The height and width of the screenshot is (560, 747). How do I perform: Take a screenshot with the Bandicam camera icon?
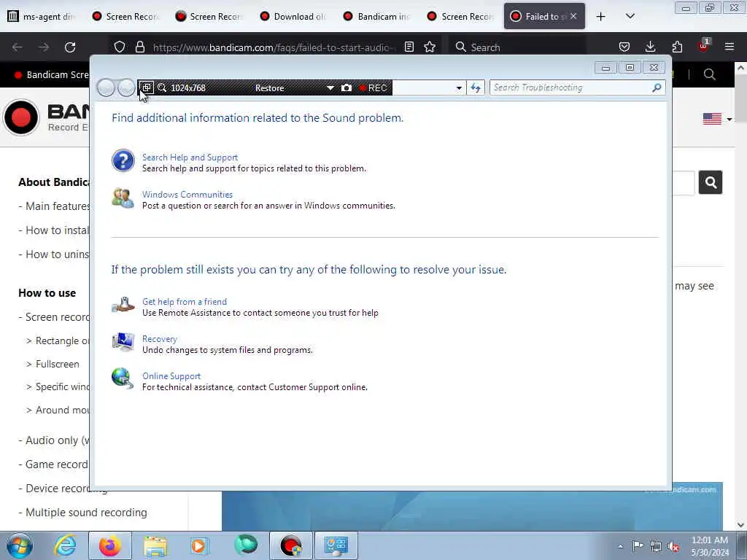tap(347, 87)
